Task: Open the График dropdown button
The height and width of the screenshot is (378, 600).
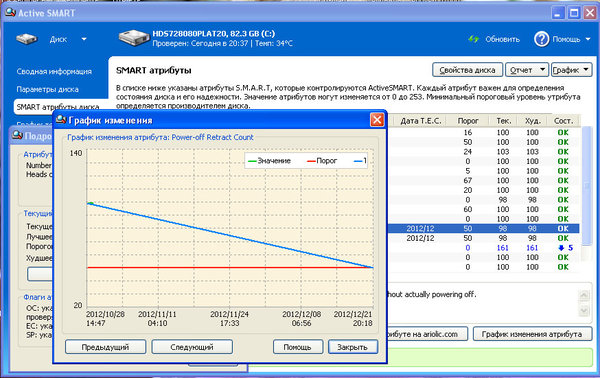Action: (571, 70)
